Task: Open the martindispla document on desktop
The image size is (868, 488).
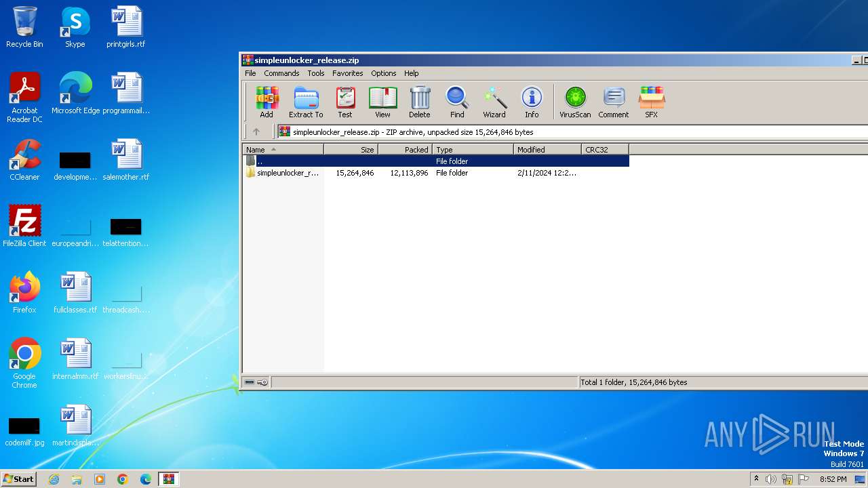Action: pos(75,426)
